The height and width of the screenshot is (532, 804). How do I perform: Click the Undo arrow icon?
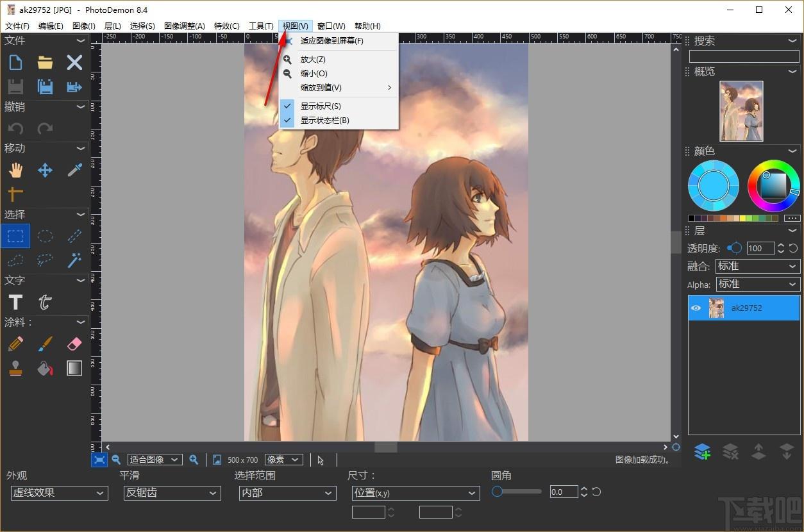[x=15, y=128]
